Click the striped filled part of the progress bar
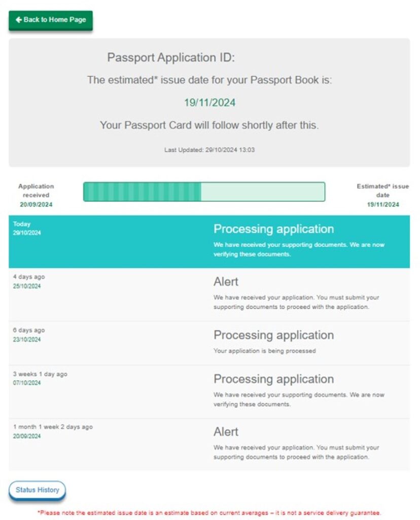The height and width of the screenshot is (520, 420). click(142, 192)
